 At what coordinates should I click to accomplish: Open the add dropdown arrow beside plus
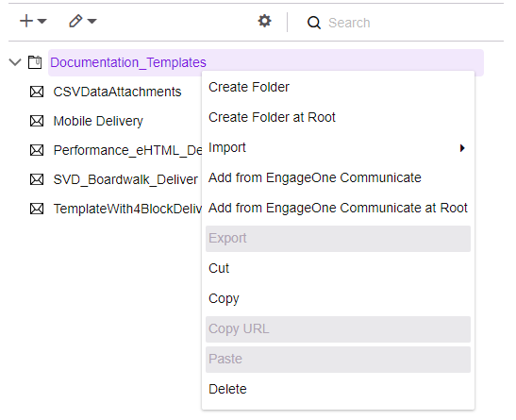42,22
